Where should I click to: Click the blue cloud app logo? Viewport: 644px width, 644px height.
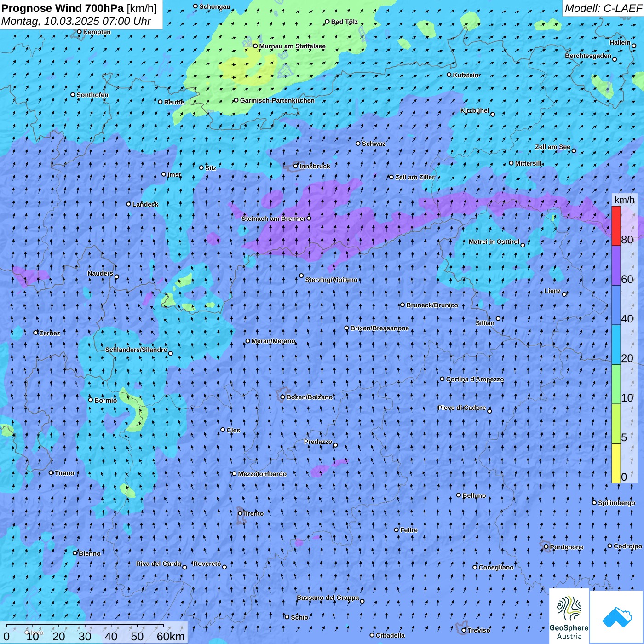pos(617,617)
